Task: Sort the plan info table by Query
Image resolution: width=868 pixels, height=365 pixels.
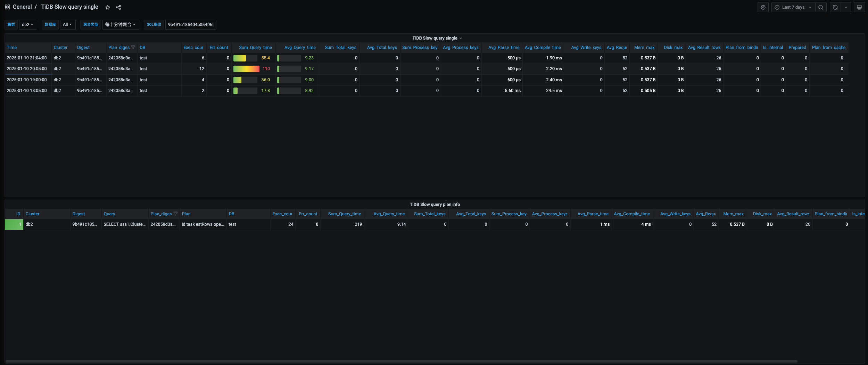Action: coord(109,214)
